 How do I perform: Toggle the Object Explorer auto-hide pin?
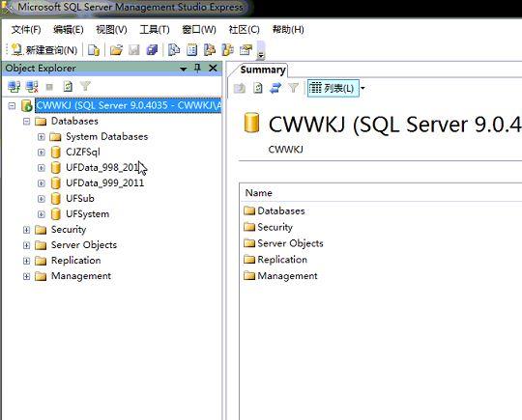tap(197, 69)
